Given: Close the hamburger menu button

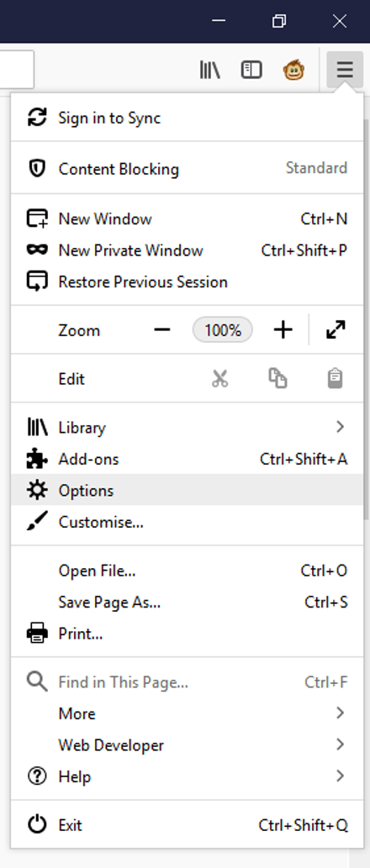Looking at the screenshot, I should pyautogui.click(x=345, y=70).
